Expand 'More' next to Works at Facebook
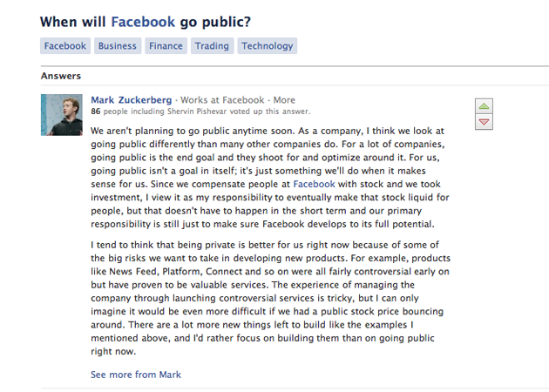The height and width of the screenshot is (392, 549). [x=284, y=100]
